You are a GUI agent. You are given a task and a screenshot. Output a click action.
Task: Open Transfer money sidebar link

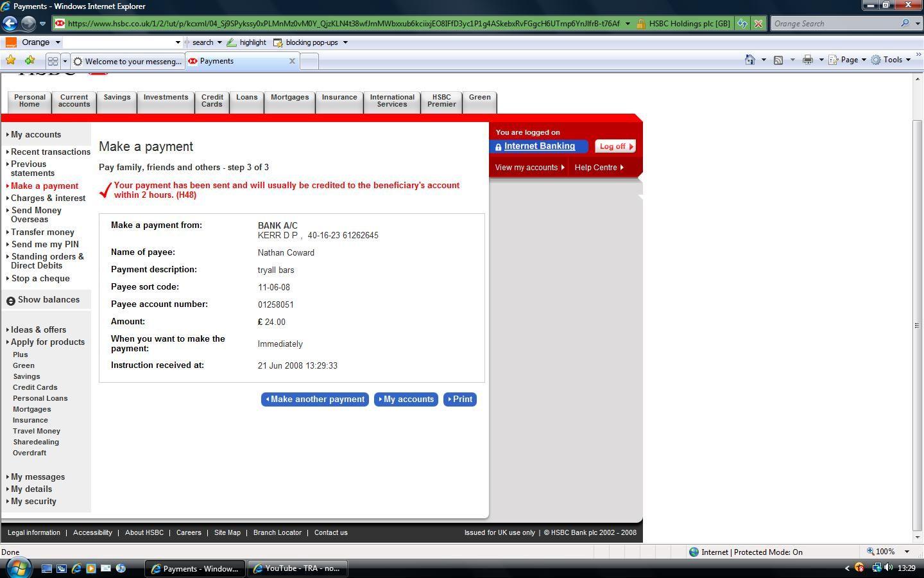(x=42, y=232)
